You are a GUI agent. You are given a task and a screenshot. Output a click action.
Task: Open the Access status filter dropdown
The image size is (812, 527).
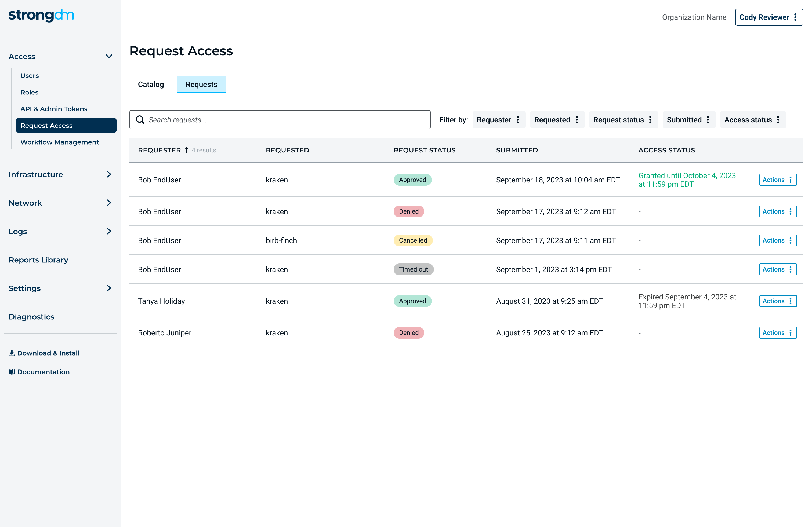pos(753,120)
